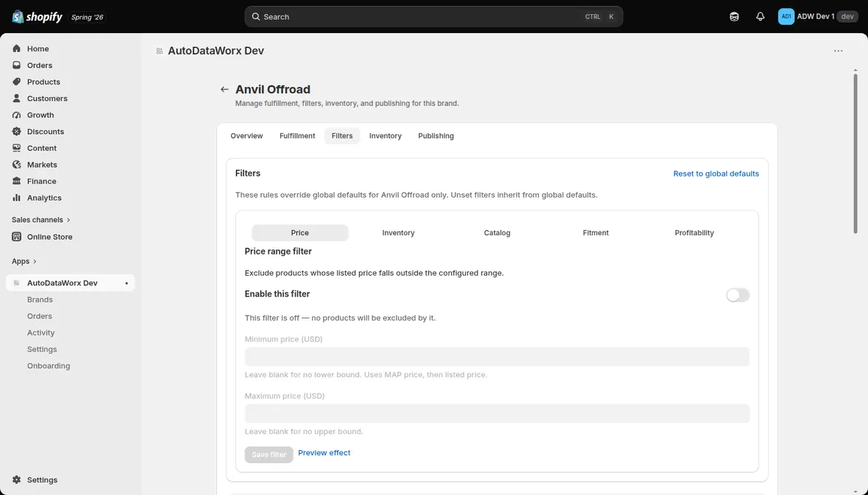The height and width of the screenshot is (495, 868).
Task: Toggle the Enable this filter switch
Action: click(x=737, y=295)
